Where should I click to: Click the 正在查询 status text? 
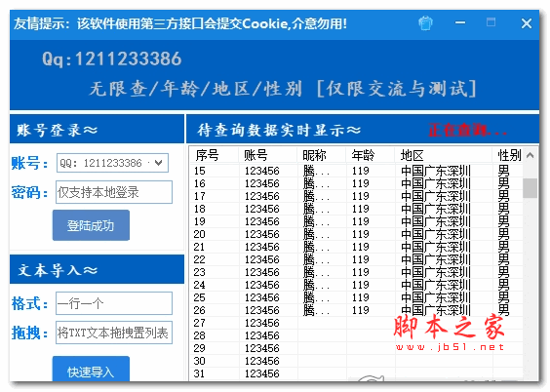(467, 130)
